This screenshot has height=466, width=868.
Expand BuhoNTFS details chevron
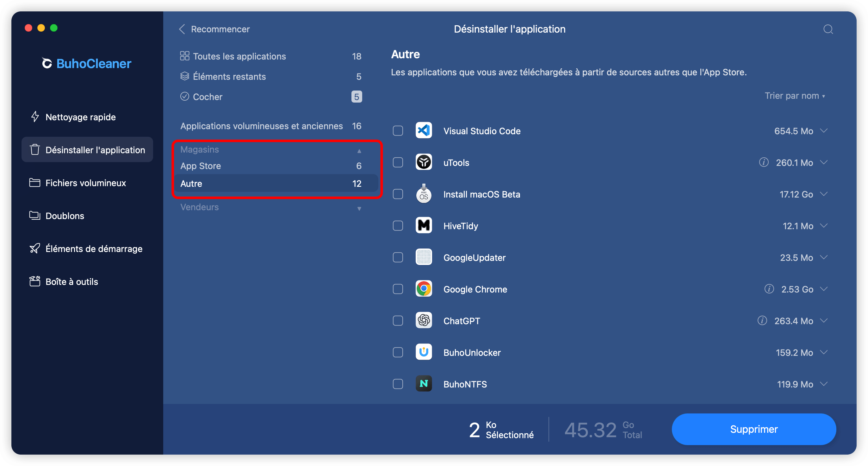pyautogui.click(x=823, y=384)
